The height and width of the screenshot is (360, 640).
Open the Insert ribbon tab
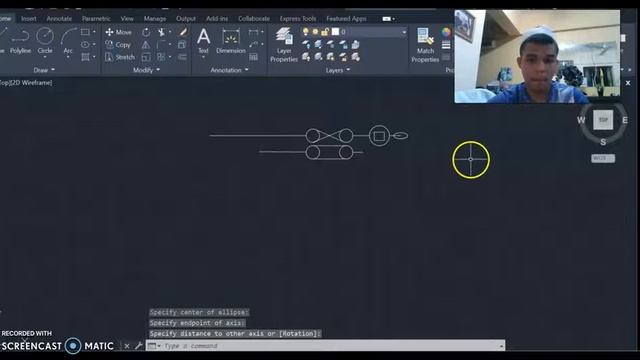(x=29, y=19)
